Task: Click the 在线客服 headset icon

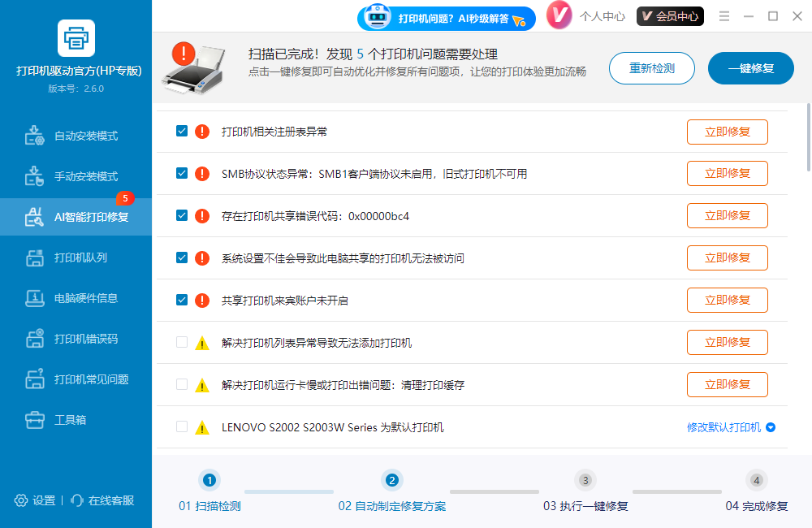Action: point(78,500)
